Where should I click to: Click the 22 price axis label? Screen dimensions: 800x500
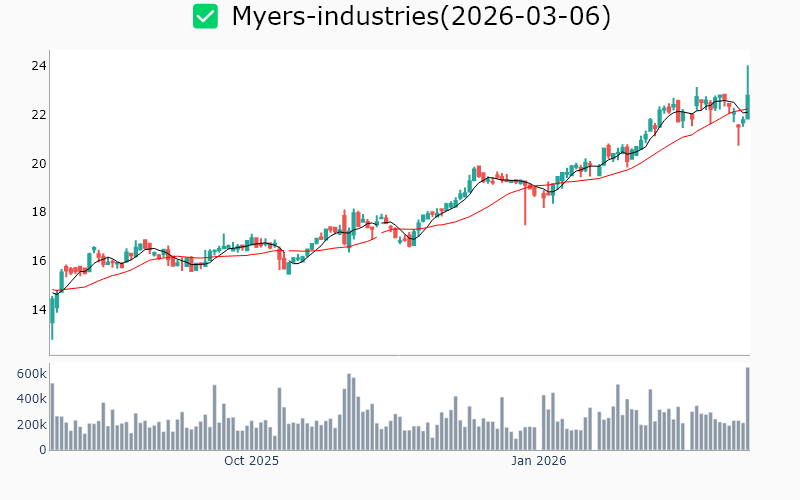[x=40, y=114]
